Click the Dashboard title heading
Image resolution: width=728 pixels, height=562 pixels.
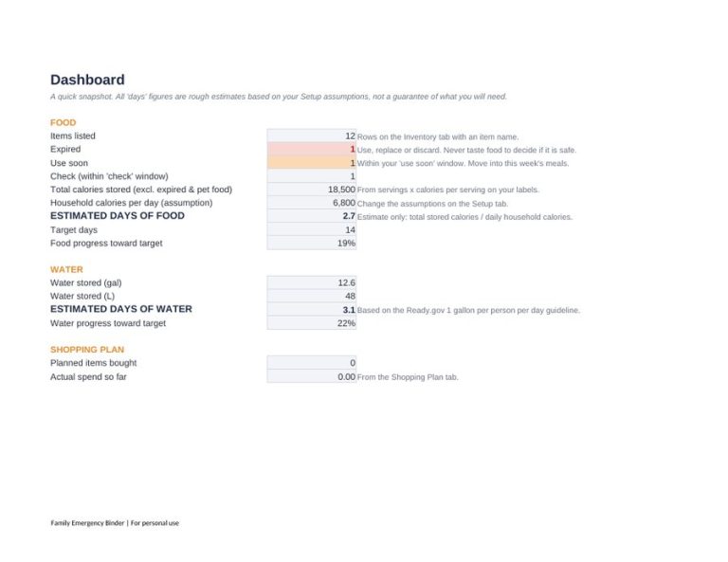pyautogui.click(x=87, y=80)
